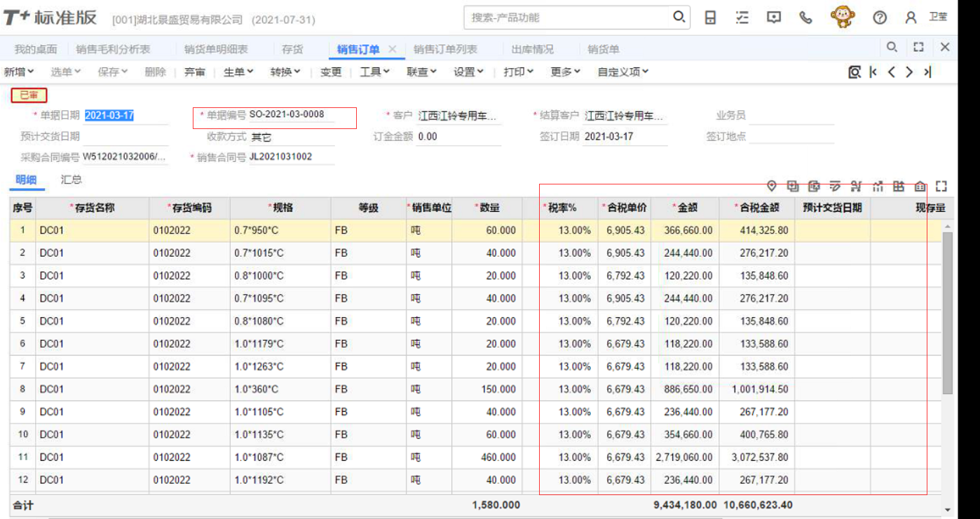
Task: Click the vertical scrollbar of the detail table
Action: coord(947,313)
